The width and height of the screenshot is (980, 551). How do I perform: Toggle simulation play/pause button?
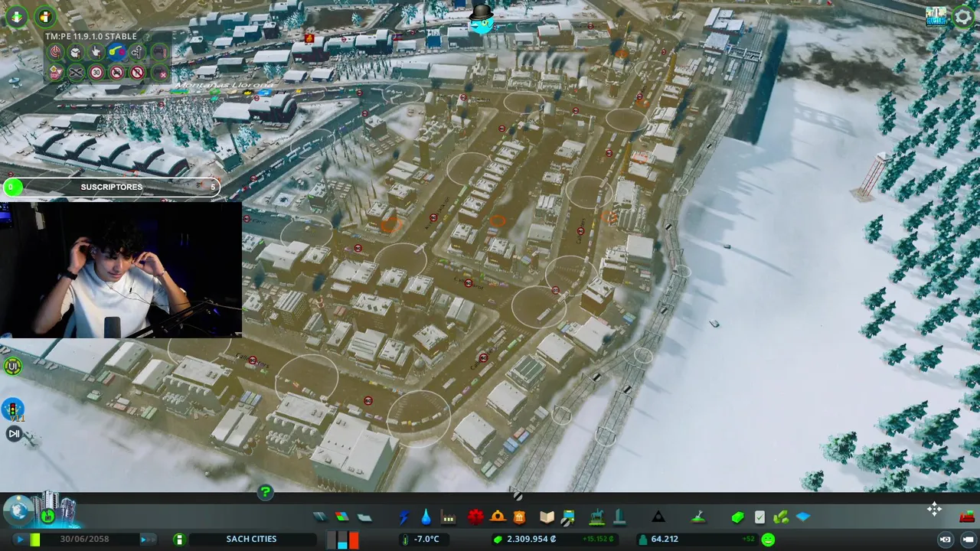pyautogui.click(x=20, y=540)
